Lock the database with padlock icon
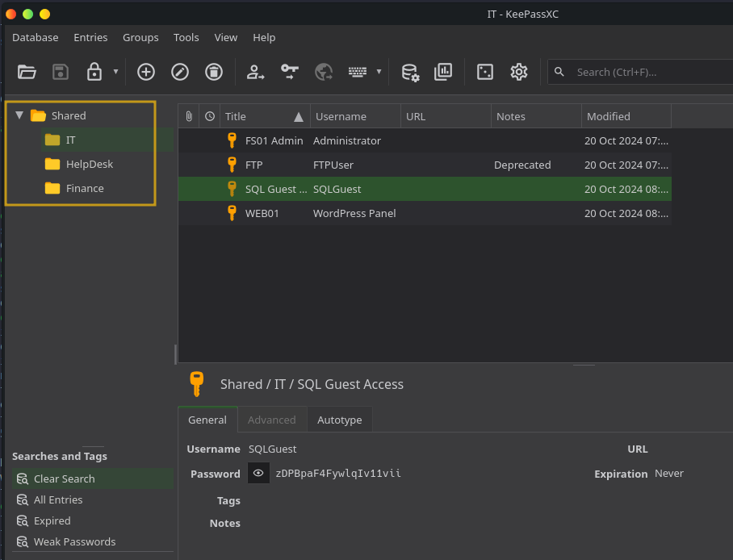This screenshot has height=560, width=733. click(94, 72)
